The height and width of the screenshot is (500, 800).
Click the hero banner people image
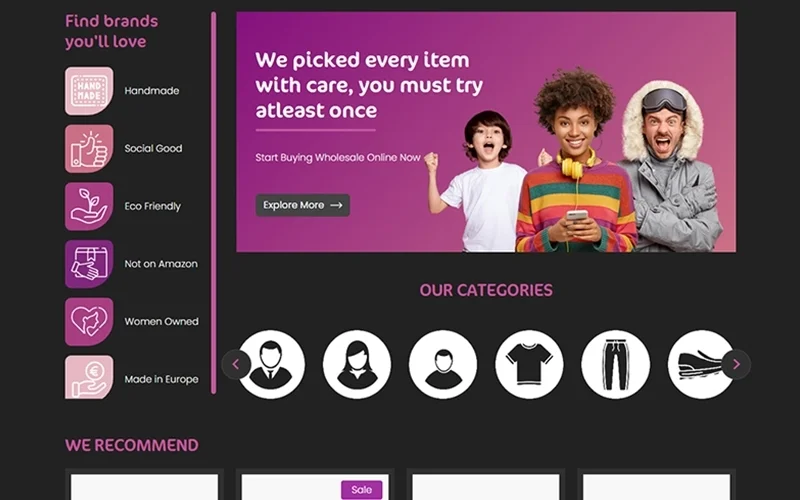point(577,161)
